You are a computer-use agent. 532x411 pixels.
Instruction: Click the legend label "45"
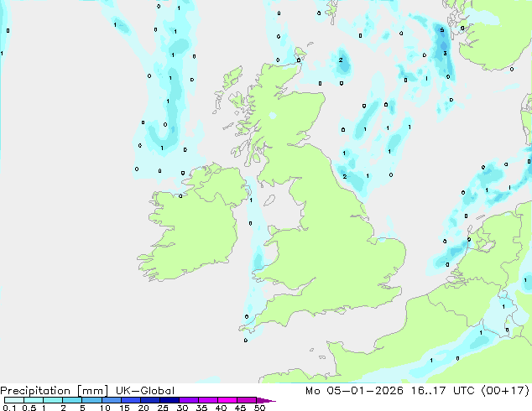[240, 408]
